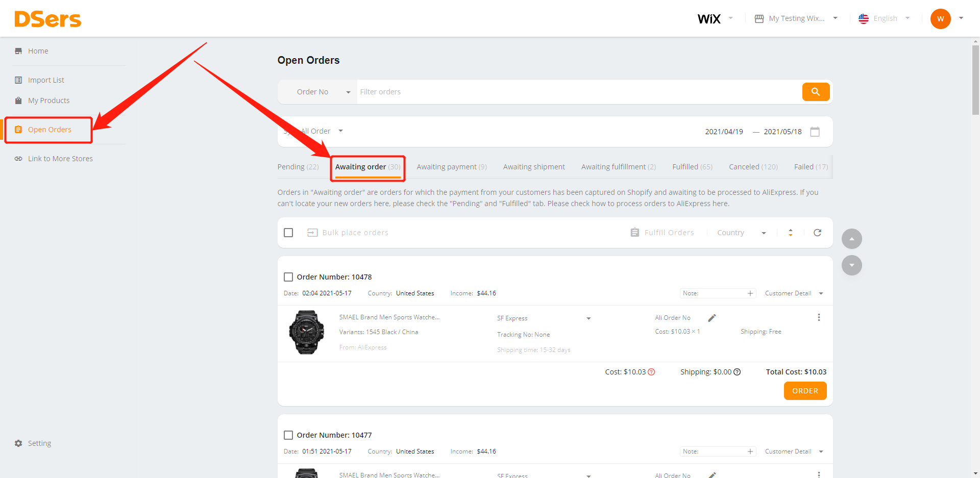Add a note plus icon for order 10478

[x=750, y=293]
